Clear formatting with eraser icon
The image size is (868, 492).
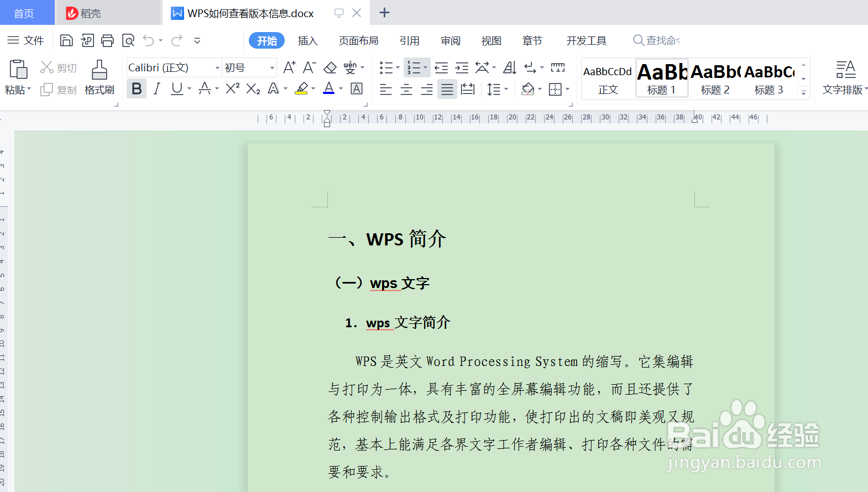click(330, 67)
